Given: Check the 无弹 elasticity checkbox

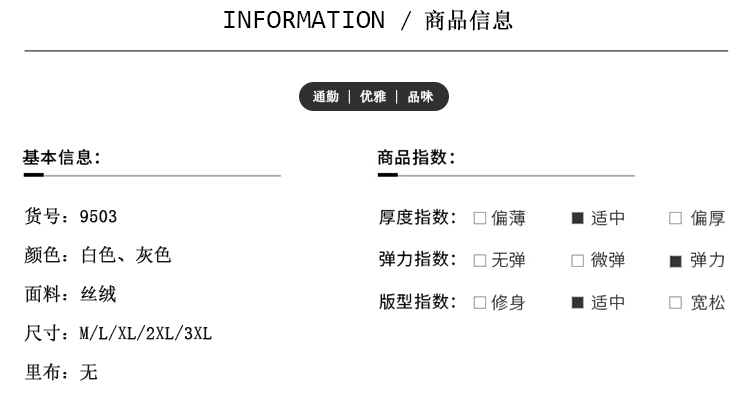Looking at the screenshot, I should click(x=480, y=261).
